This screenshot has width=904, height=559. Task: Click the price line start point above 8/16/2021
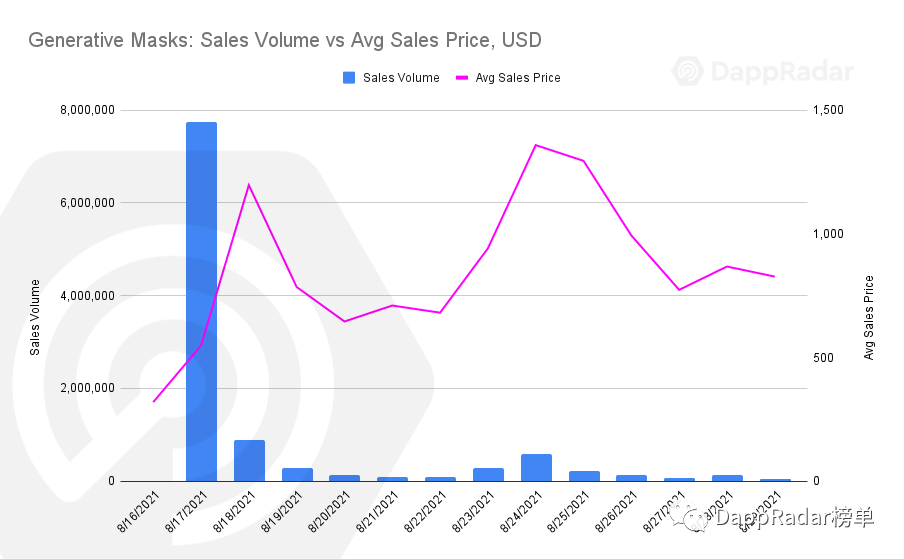click(154, 401)
